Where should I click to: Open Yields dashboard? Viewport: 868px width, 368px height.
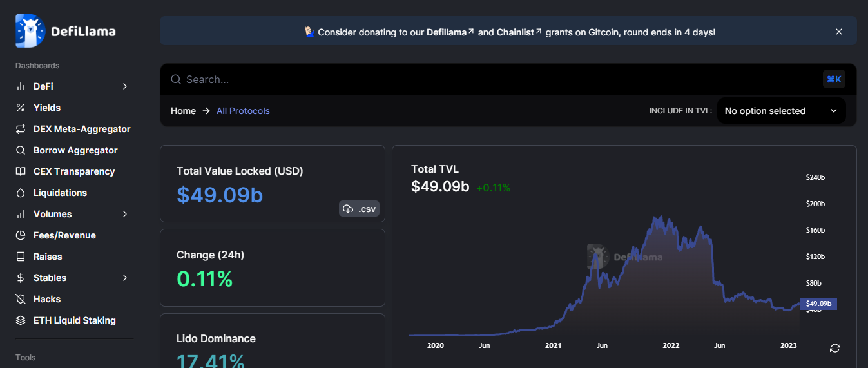(47, 108)
